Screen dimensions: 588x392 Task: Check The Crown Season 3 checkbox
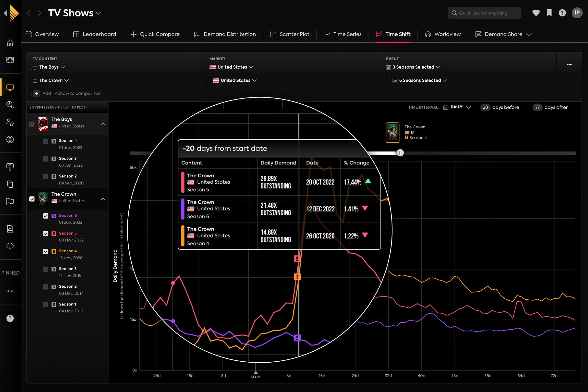[46, 269]
